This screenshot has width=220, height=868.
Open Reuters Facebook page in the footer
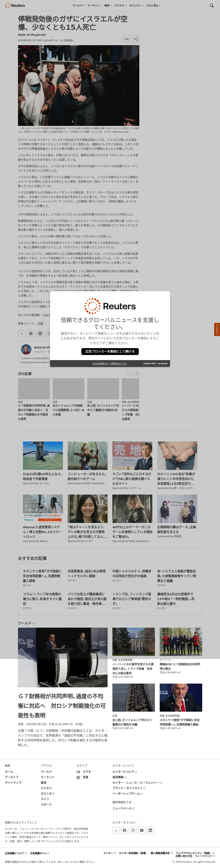tap(125, 830)
